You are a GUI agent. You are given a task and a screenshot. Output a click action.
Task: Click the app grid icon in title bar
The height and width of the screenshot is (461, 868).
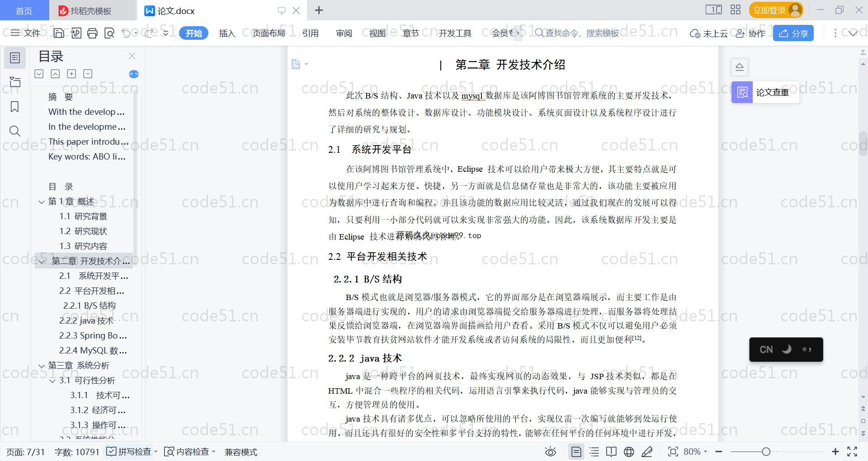tap(736, 9)
